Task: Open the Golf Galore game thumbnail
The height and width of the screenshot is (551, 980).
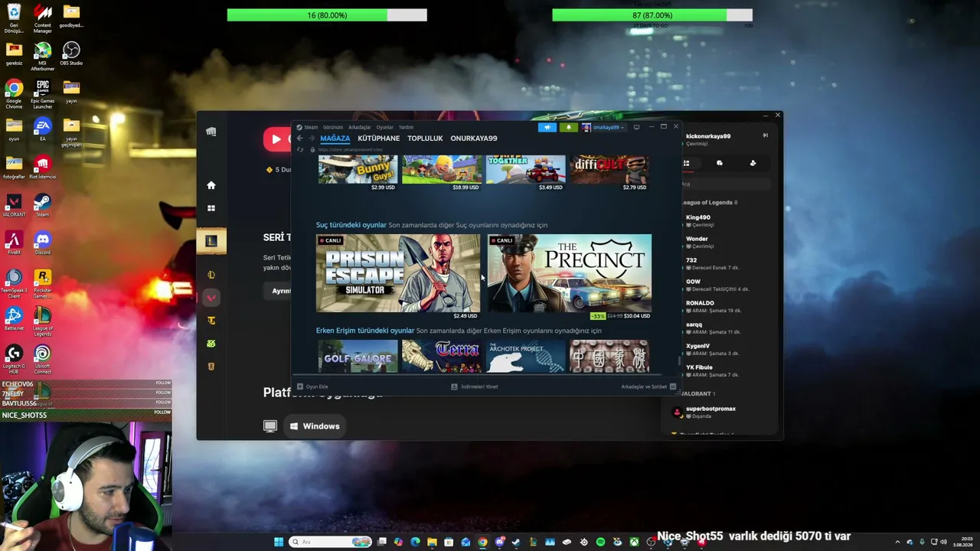Action: [x=358, y=357]
